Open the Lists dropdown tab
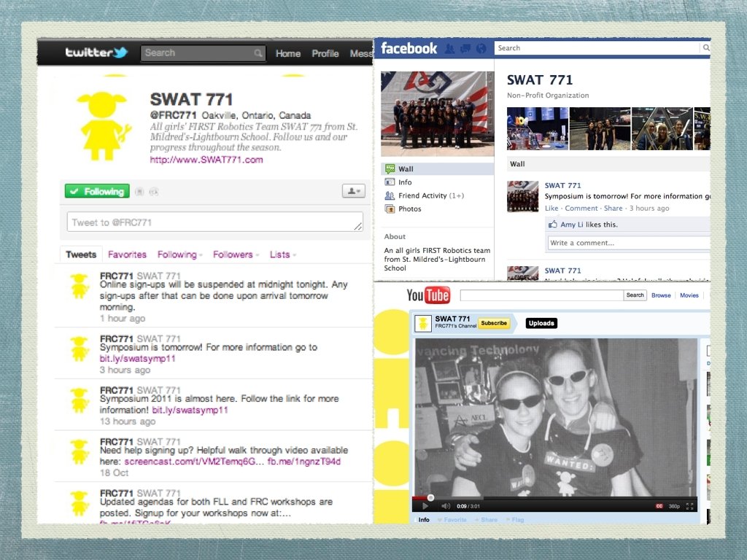747x560 pixels. [x=283, y=254]
